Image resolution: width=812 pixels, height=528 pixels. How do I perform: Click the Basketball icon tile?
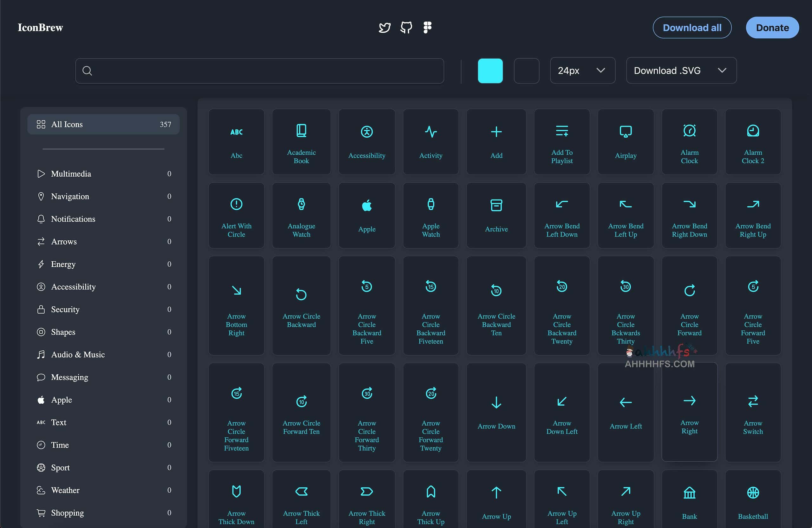click(753, 498)
